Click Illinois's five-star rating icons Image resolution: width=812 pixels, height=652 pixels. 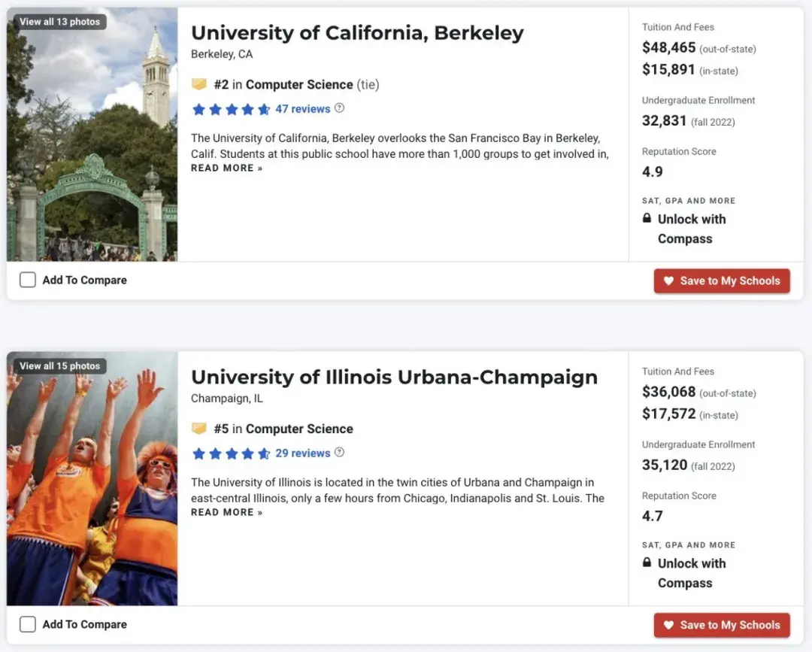(231, 453)
